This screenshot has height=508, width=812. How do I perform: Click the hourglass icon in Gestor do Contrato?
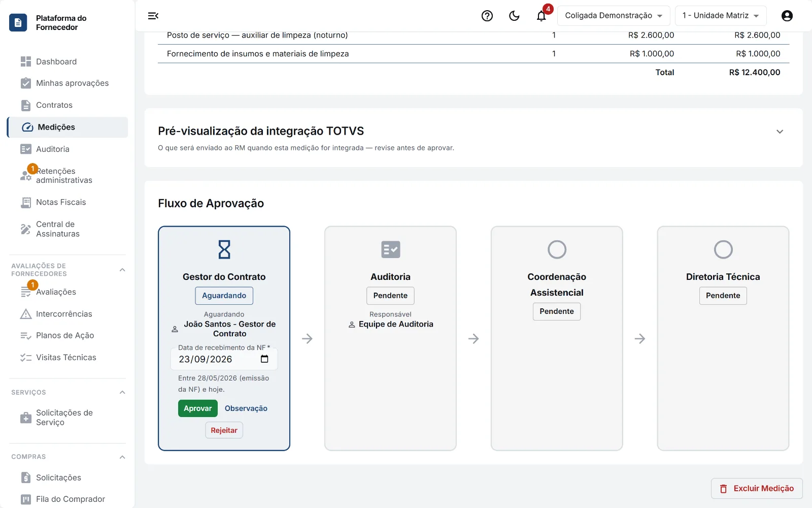tap(224, 249)
